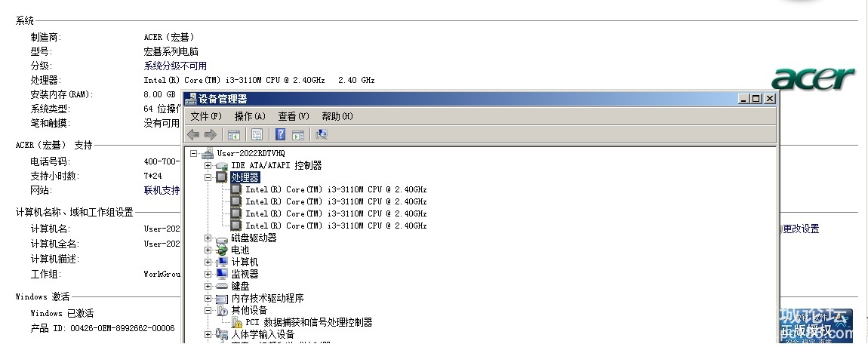The width and height of the screenshot is (868, 347).
Task: Collapse the 其他设备 node
Action: 208,311
